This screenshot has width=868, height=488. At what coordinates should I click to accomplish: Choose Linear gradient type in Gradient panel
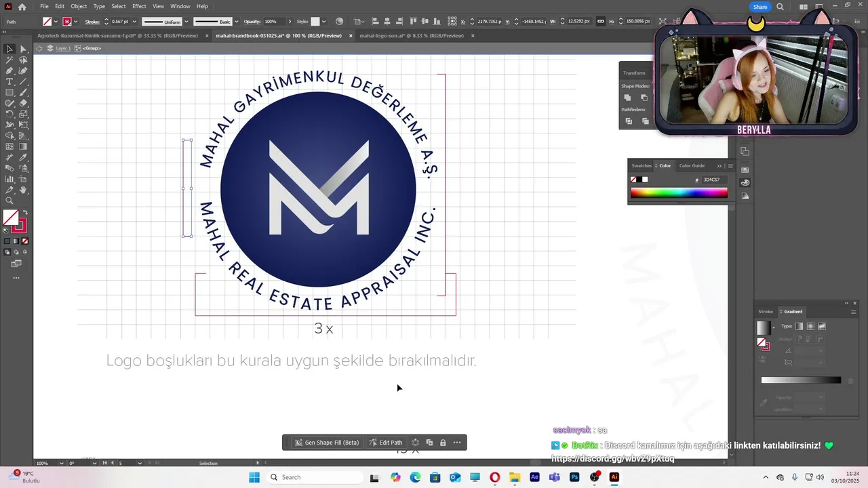click(800, 326)
